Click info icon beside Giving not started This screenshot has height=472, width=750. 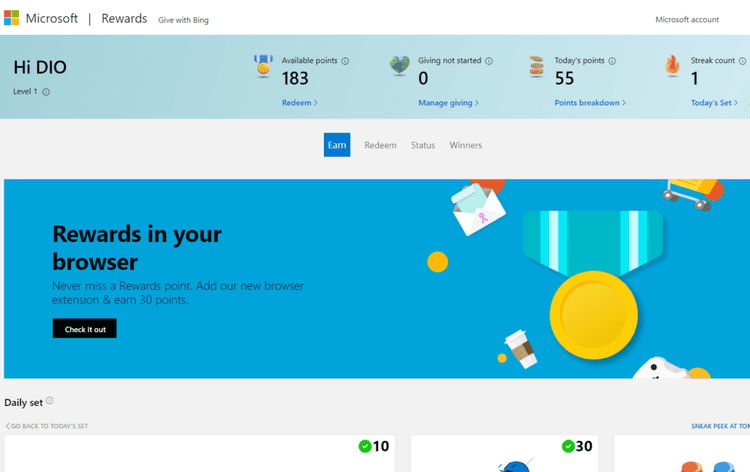(x=489, y=61)
